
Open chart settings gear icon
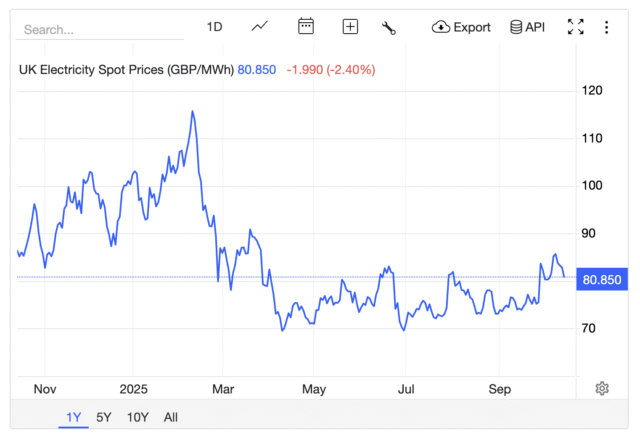click(602, 388)
